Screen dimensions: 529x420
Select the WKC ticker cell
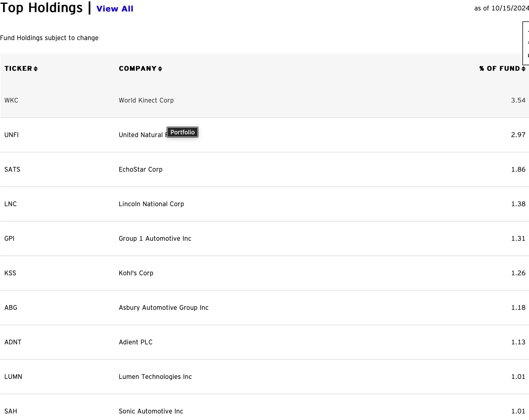pyautogui.click(x=11, y=100)
